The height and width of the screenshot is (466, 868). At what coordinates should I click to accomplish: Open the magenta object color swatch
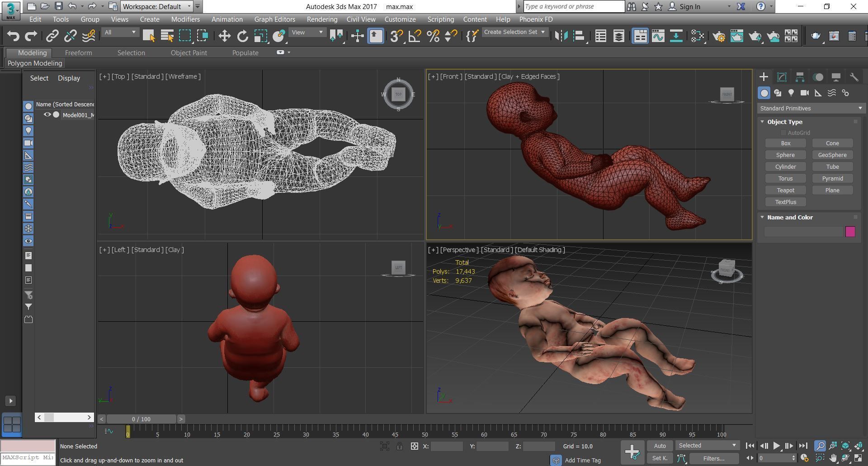(x=850, y=232)
